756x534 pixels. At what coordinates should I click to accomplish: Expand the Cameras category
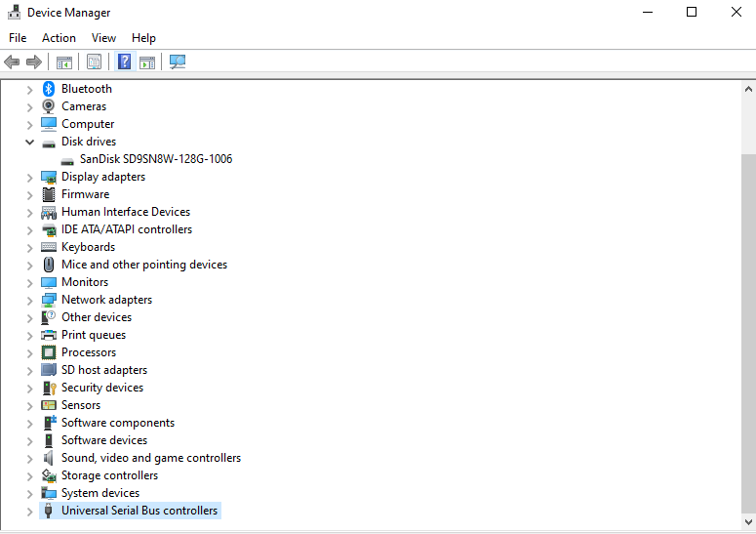[30, 107]
